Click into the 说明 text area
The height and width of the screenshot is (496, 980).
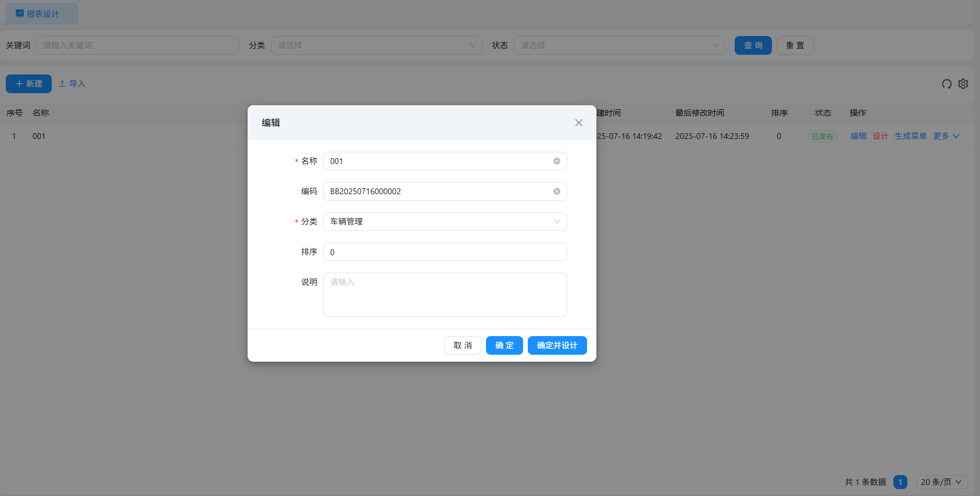[445, 295]
